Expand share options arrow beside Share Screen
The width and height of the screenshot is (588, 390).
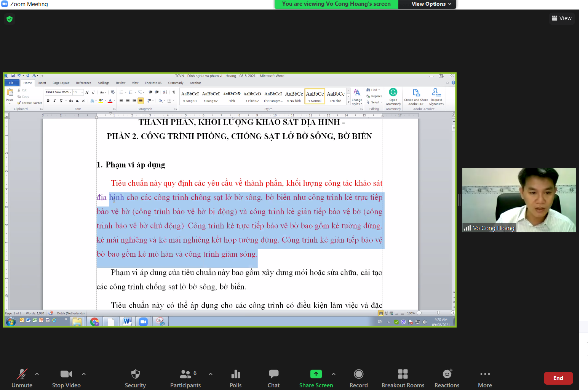[x=334, y=374]
